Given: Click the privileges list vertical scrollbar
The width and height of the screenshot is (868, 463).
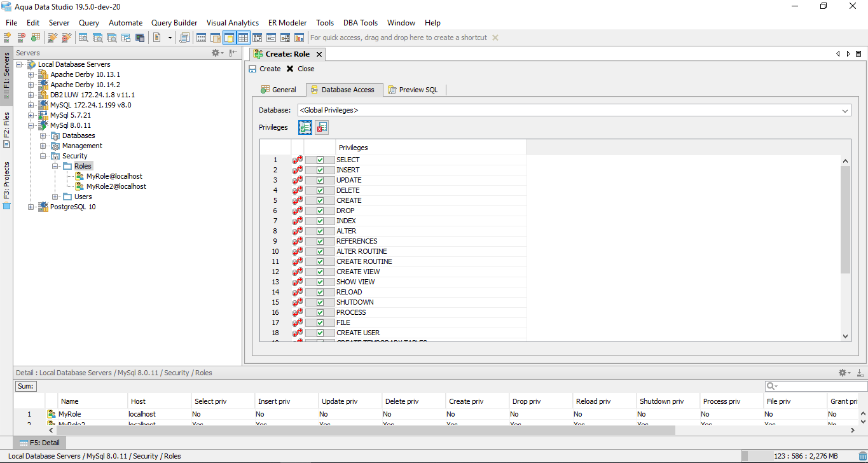Looking at the screenshot, I should tap(845, 220).
